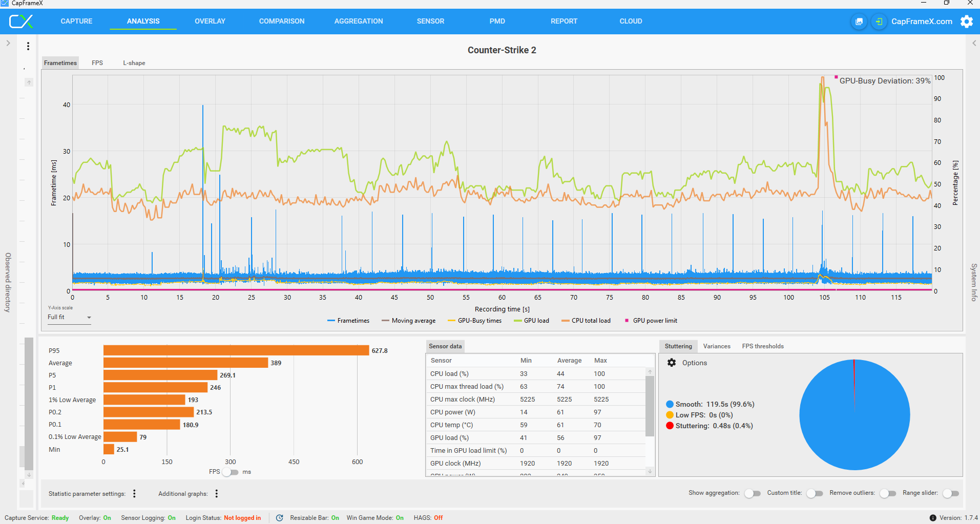Open the Y-Axis scale dropdown

point(70,318)
